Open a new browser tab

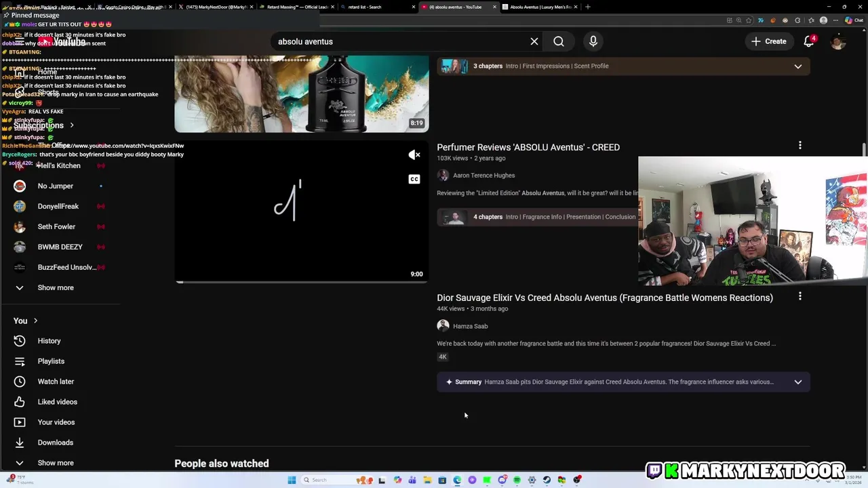point(588,7)
